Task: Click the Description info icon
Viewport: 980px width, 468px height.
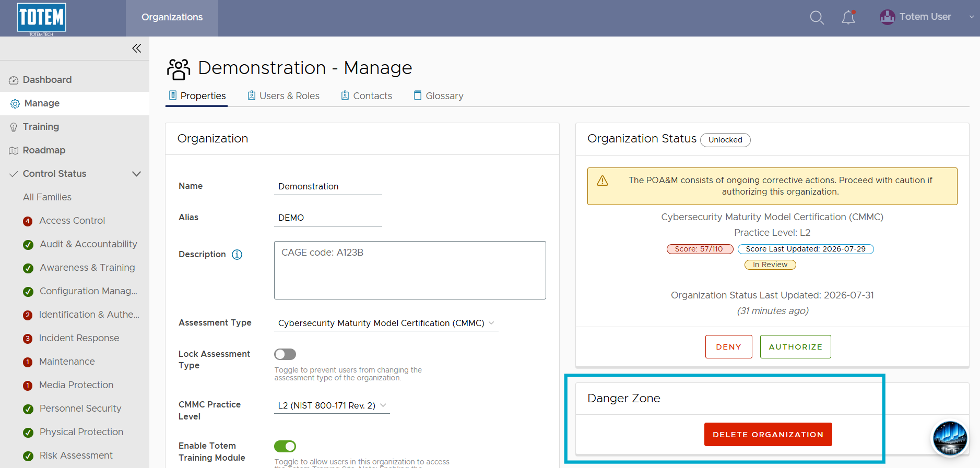Action: click(237, 255)
